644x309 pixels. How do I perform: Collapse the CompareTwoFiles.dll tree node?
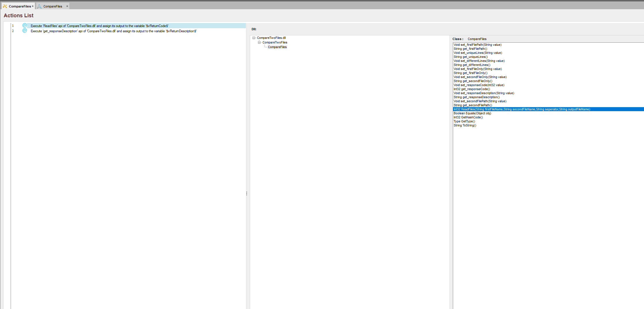click(x=254, y=38)
